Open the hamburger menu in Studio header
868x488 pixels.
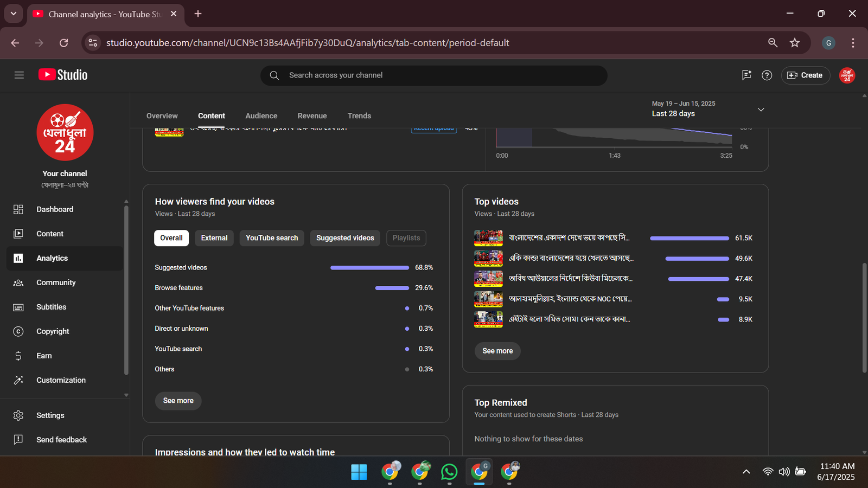point(19,75)
